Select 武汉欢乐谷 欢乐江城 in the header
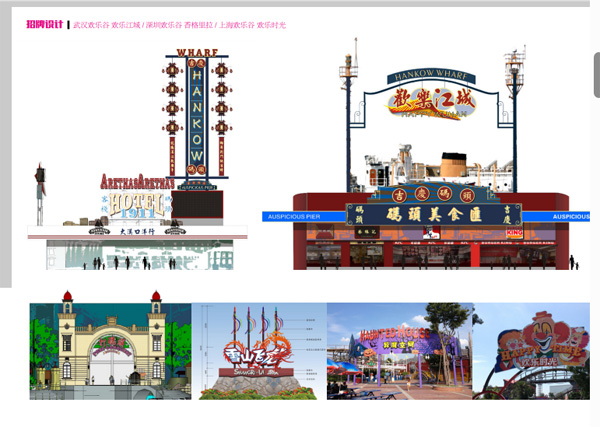Viewport: 600px width, 427px height. (x=106, y=24)
